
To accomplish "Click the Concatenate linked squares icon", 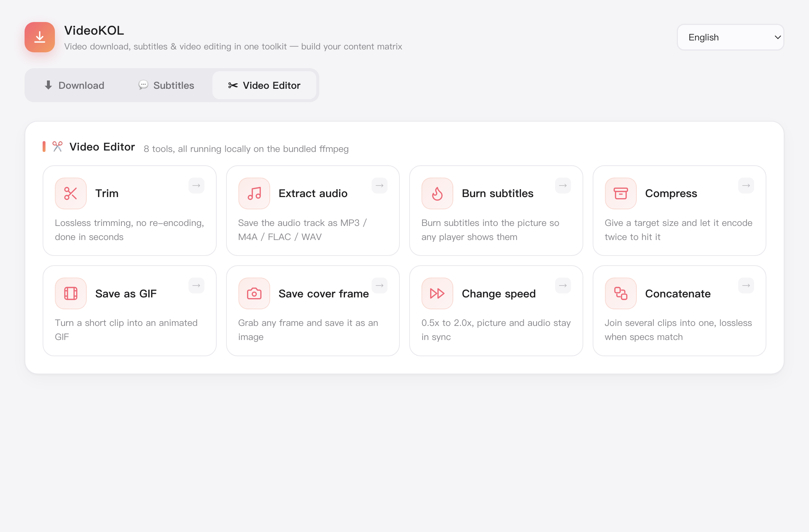I will tap(621, 293).
